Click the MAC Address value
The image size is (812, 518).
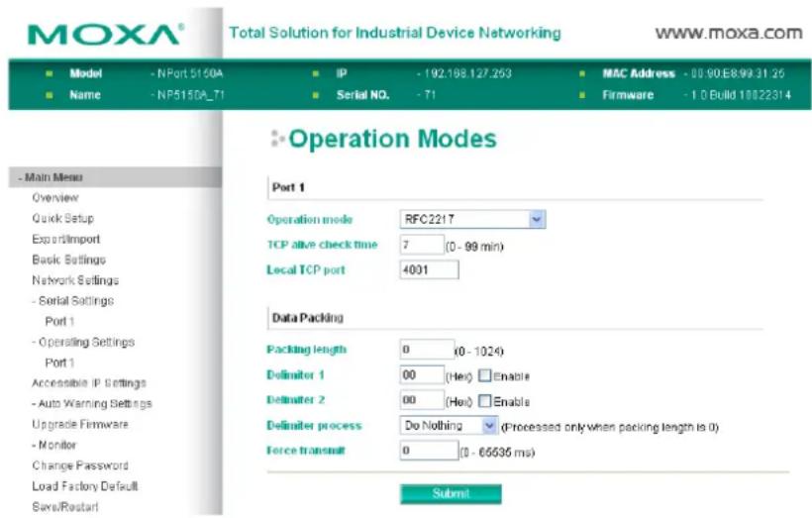[x=738, y=73]
